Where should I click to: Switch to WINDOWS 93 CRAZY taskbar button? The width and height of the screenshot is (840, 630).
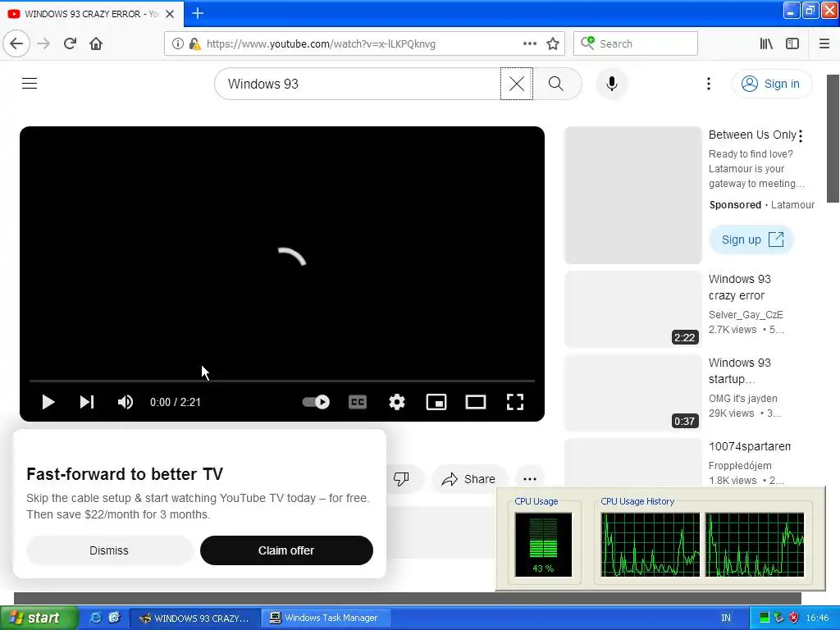coord(195,619)
